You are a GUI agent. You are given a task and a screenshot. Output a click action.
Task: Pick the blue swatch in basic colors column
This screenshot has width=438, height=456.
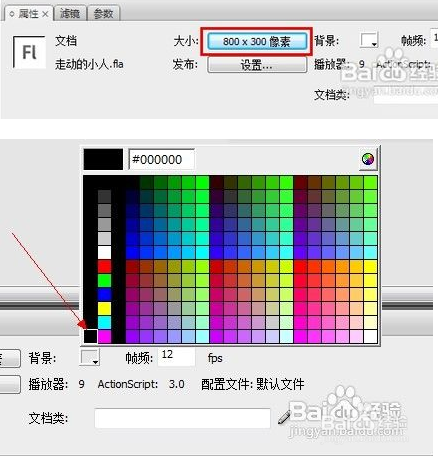click(104, 294)
